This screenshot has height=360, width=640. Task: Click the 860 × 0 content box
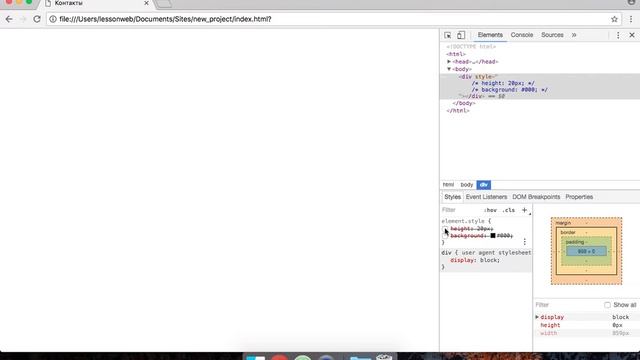pyautogui.click(x=586, y=251)
